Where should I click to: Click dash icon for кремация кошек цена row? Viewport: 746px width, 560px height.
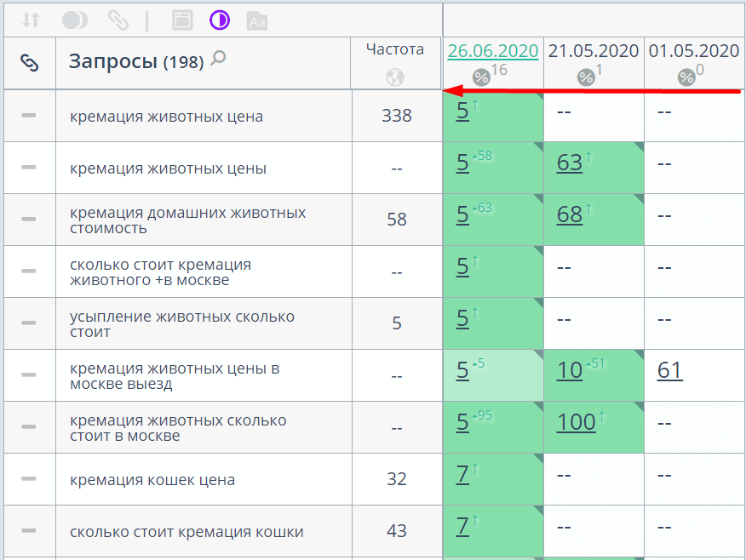pyautogui.click(x=29, y=478)
